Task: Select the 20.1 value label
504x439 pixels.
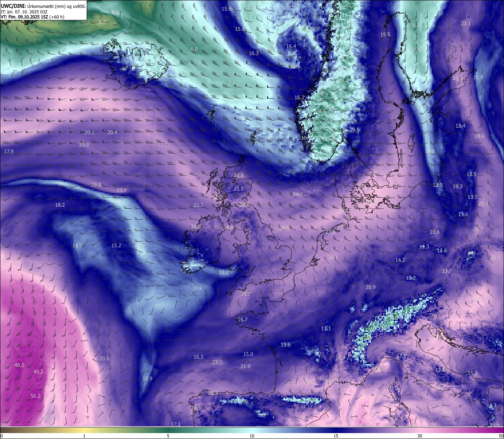Action: pyautogui.click(x=89, y=132)
